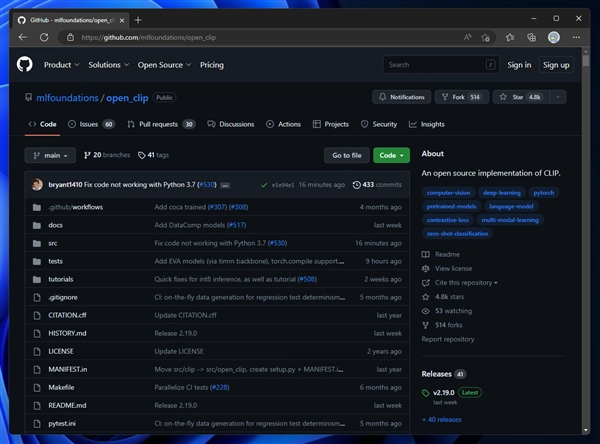Switch to the Issues tab

point(91,124)
